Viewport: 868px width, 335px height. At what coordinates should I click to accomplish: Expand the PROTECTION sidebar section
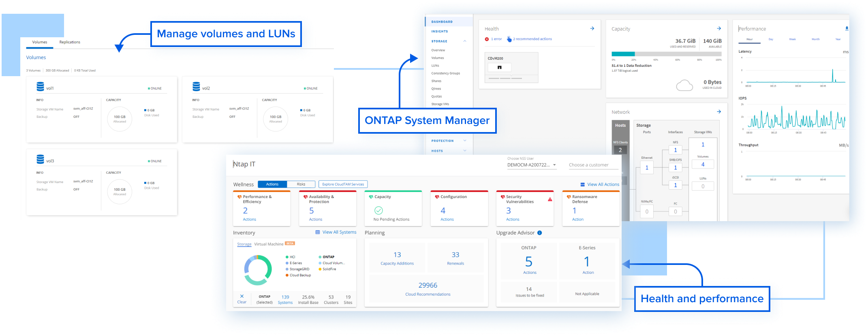[x=465, y=141]
